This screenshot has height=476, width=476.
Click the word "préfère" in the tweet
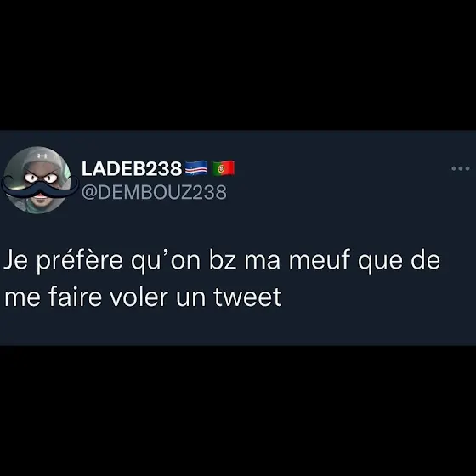[80, 260]
